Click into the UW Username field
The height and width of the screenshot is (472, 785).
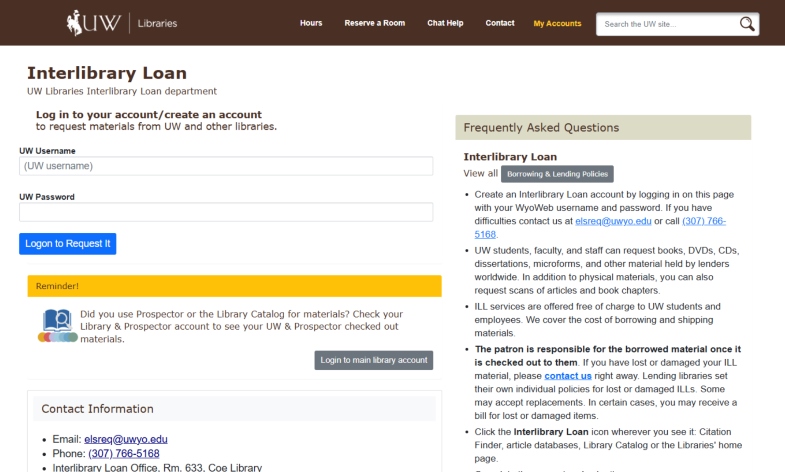[x=226, y=166]
